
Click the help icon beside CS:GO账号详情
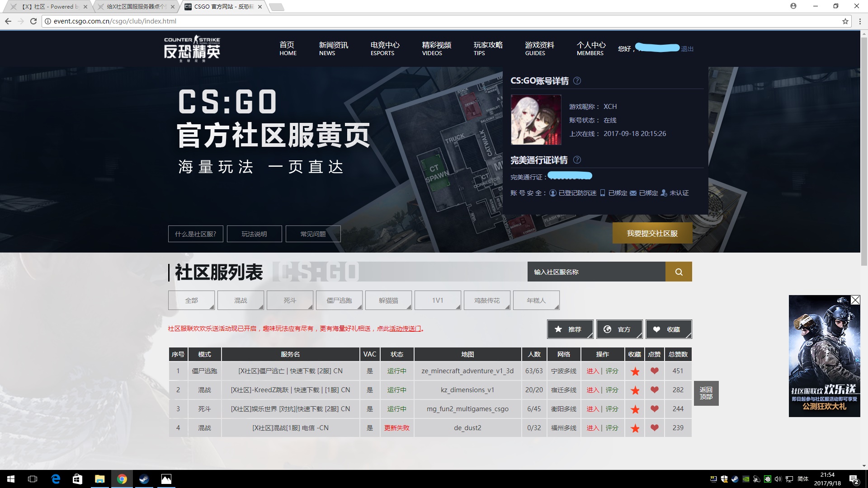pyautogui.click(x=577, y=81)
